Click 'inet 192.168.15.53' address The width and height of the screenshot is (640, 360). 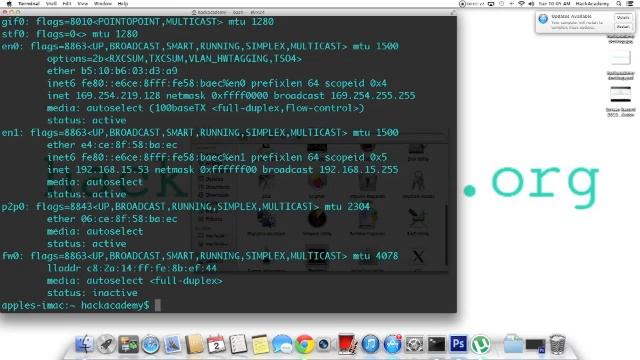(98, 169)
